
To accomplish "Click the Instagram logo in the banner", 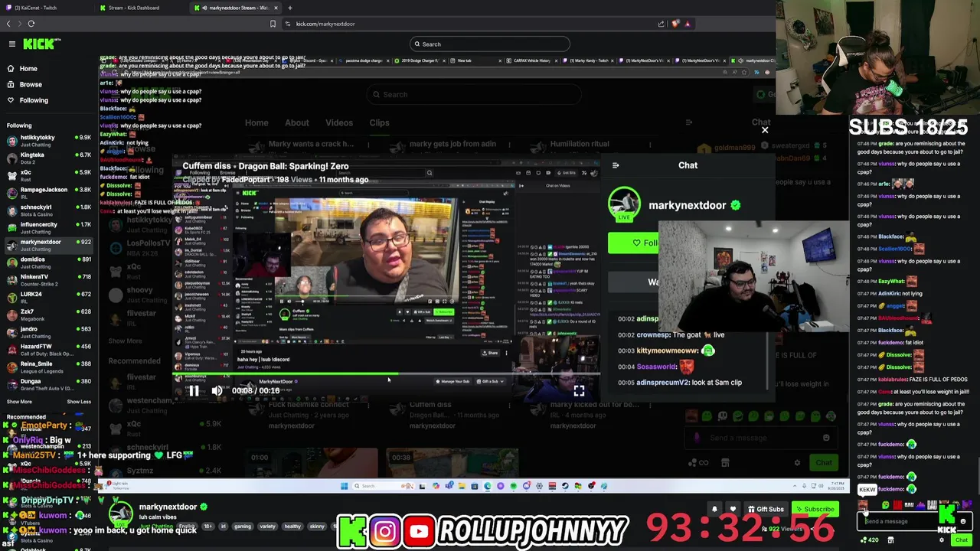I will 385,531.
